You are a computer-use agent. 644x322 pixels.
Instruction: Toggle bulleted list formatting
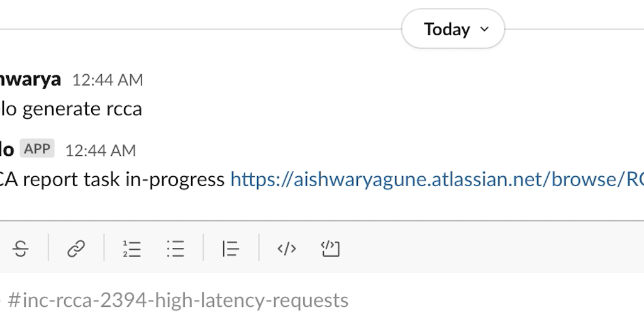175,249
